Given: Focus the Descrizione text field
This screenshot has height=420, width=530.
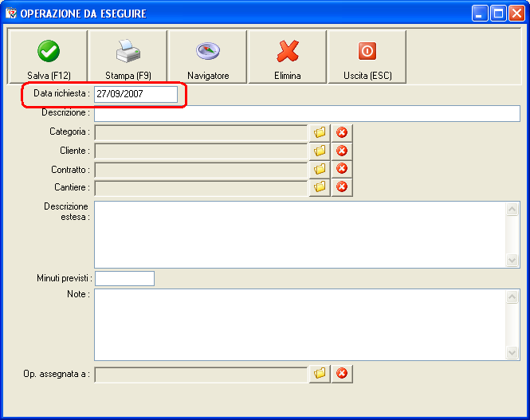Looking at the screenshot, I should pyautogui.click(x=307, y=113).
